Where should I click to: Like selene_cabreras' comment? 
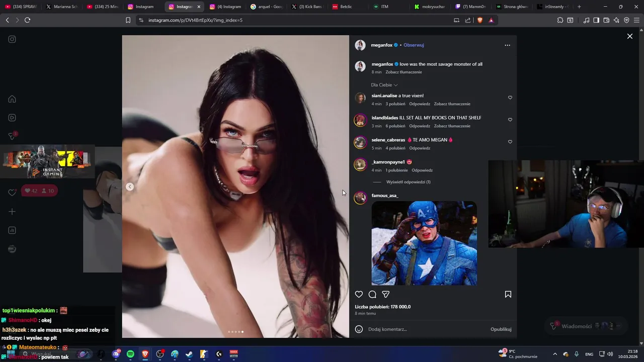(x=510, y=142)
